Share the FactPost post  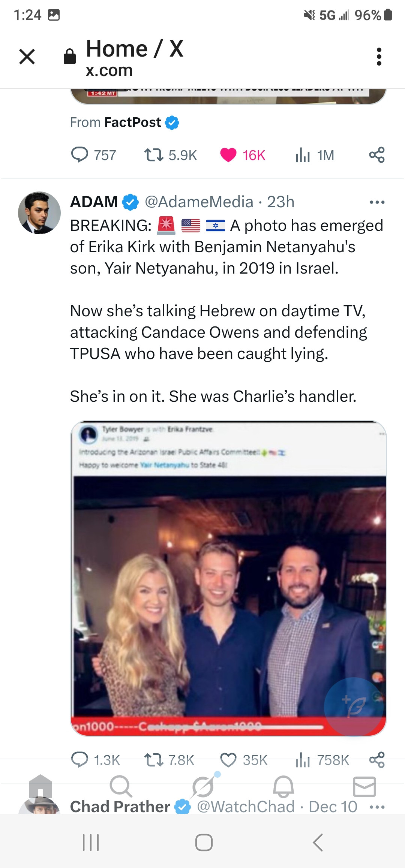pos(377,155)
